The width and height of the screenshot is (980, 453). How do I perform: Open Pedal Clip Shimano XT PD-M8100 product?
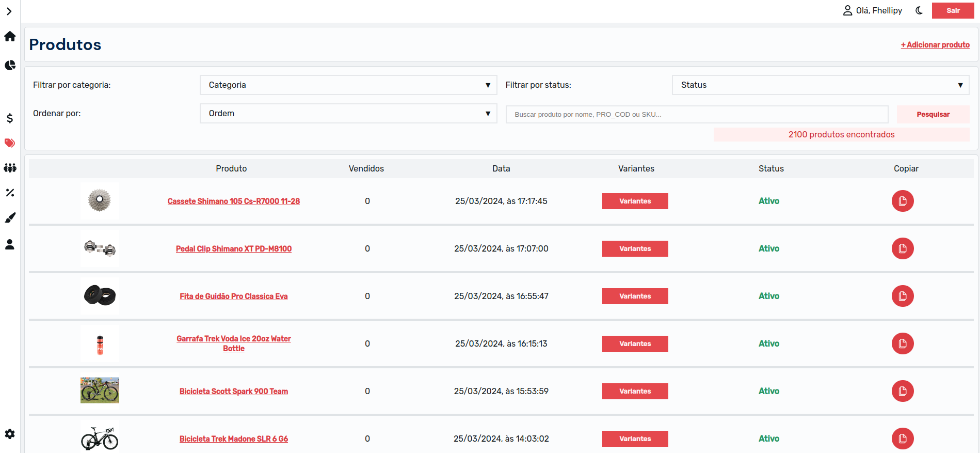(234, 249)
